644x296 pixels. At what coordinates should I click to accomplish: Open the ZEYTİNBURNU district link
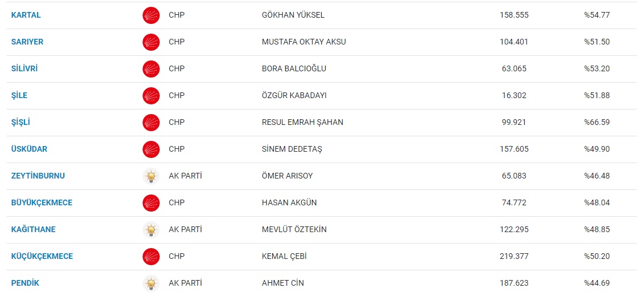(38, 176)
